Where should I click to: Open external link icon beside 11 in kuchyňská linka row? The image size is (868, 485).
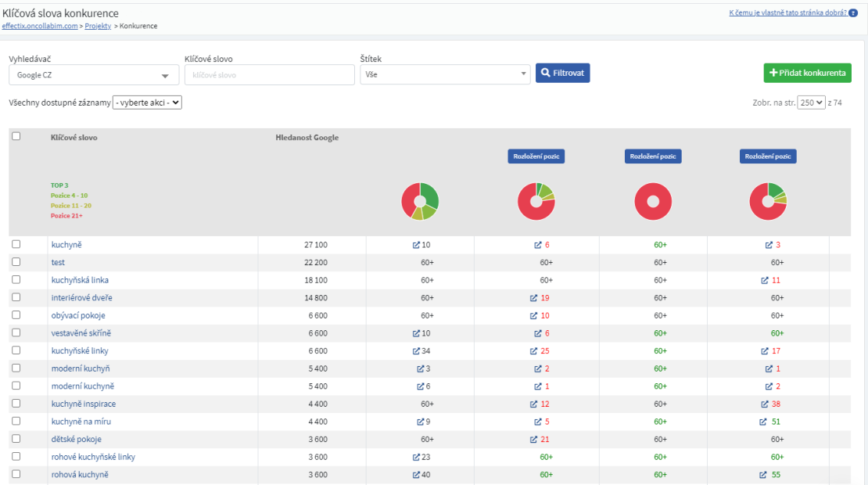(765, 280)
